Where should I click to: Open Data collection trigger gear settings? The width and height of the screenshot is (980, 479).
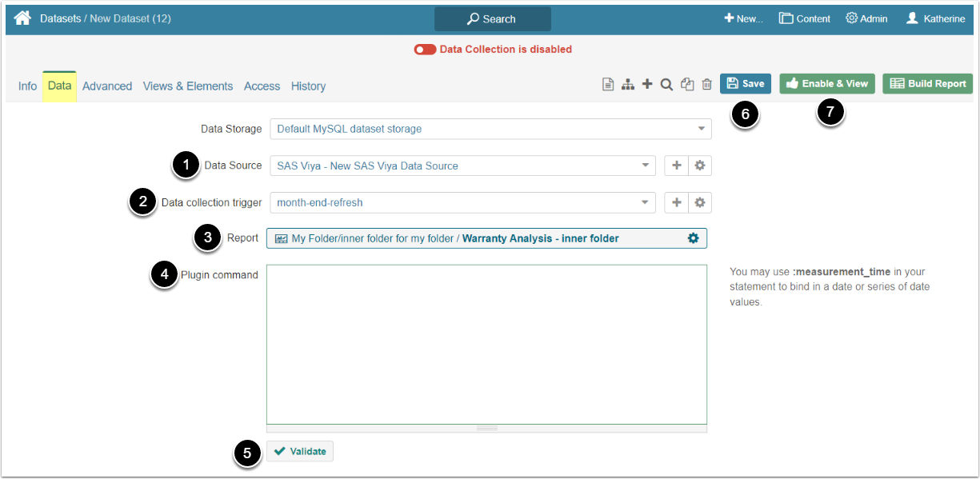[x=700, y=202]
